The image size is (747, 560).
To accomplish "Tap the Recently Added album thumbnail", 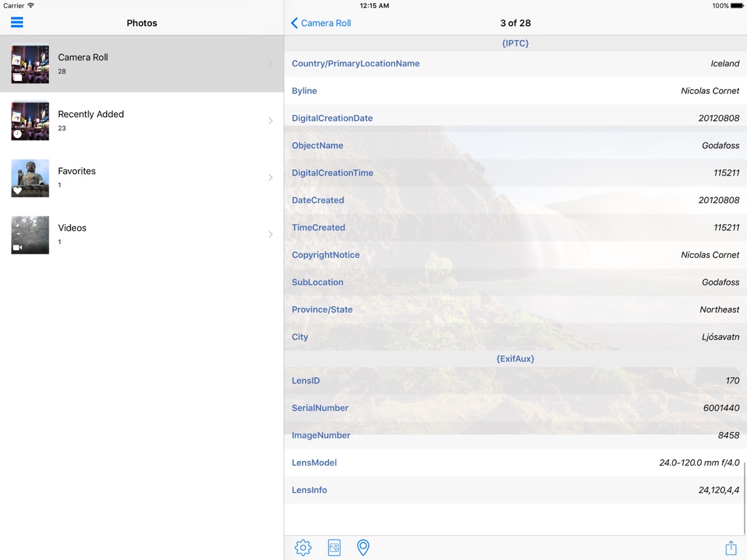I will click(30, 121).
